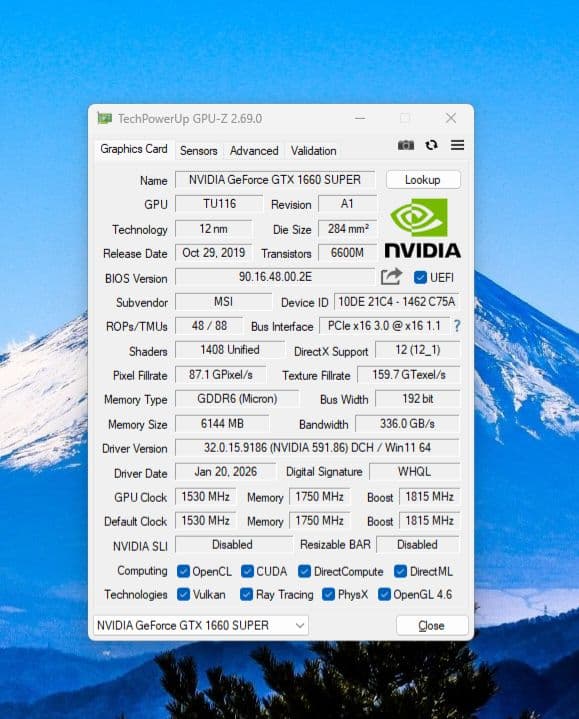The height and width of the screenshot is (719, 579).
Task: Click the DirectX Support value 12 (12_1)
Action: click(x=418, y=350)
